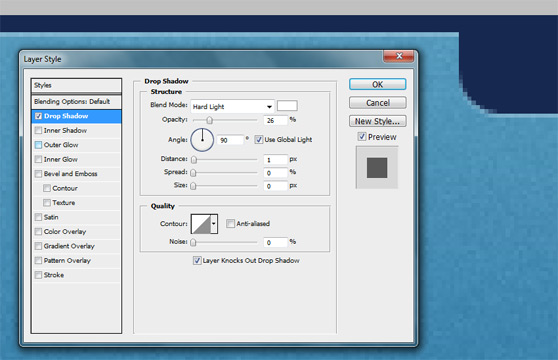Toggle Use Global Light checkbox
The height and width of the screenshot is (360, 558).
coord(259,139)
